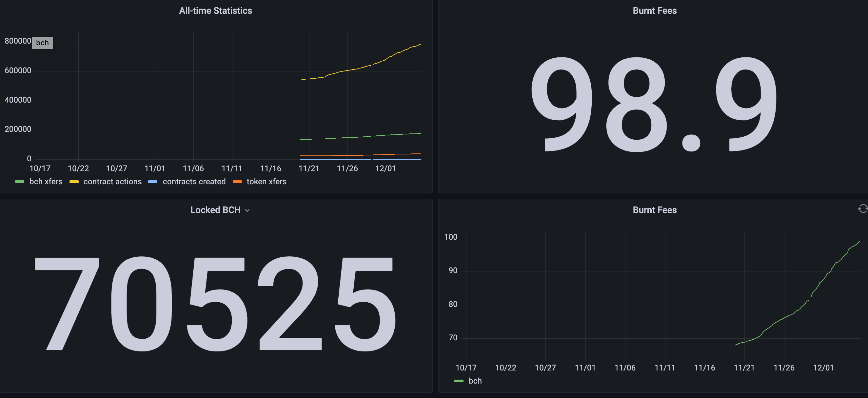Click the 70525 Locked BCH value
The width and height of the screenshot is (868, 398).
pyautogui.click(x=216, y=303)
